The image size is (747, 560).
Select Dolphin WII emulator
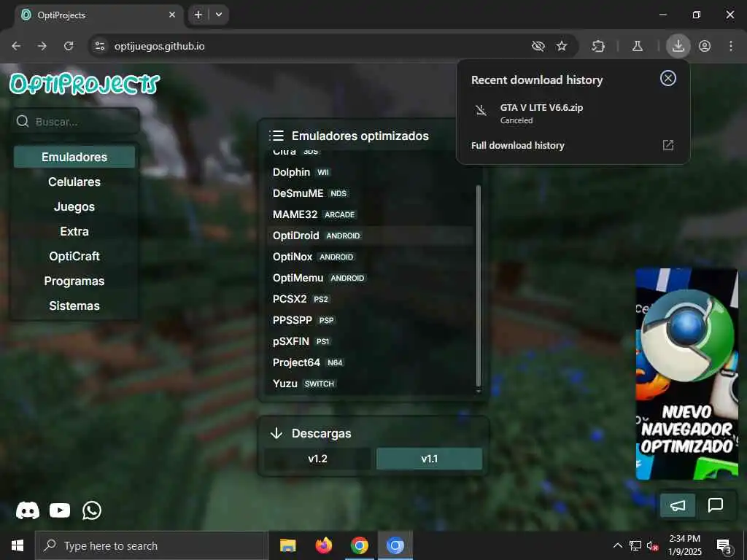click(370, 172)
